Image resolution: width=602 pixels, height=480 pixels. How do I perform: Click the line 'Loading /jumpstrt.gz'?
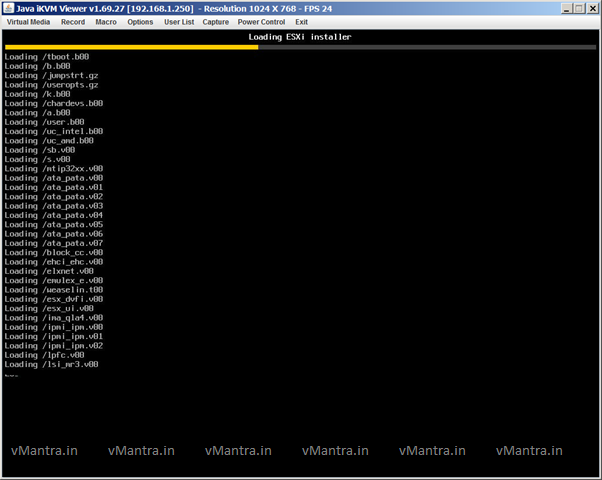pos(51,75)
